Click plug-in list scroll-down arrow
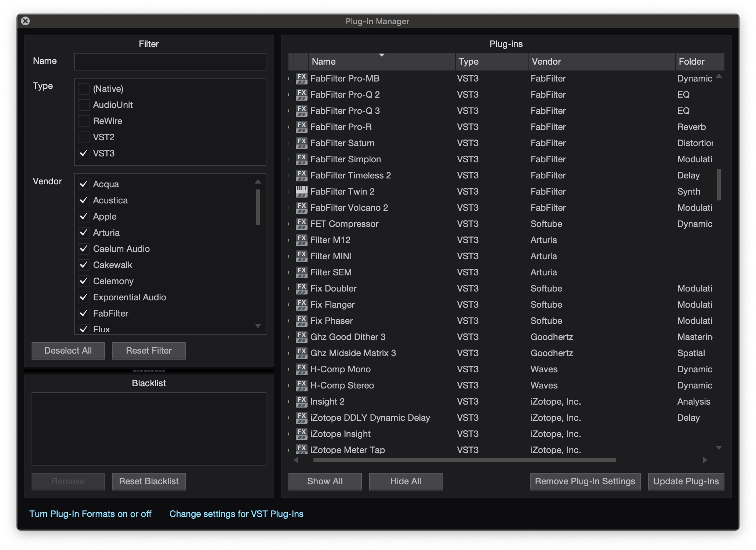 tap(719, 448)
